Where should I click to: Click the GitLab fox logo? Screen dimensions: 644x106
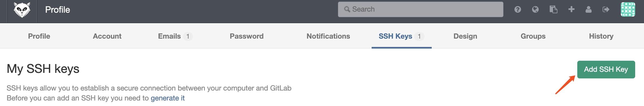pyautogui.click(x=22, y=10)
